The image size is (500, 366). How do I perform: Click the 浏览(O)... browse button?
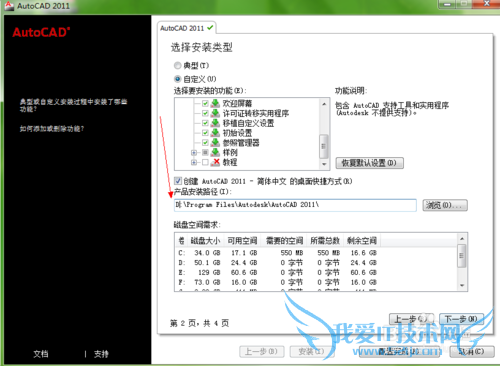click(445, 205)
